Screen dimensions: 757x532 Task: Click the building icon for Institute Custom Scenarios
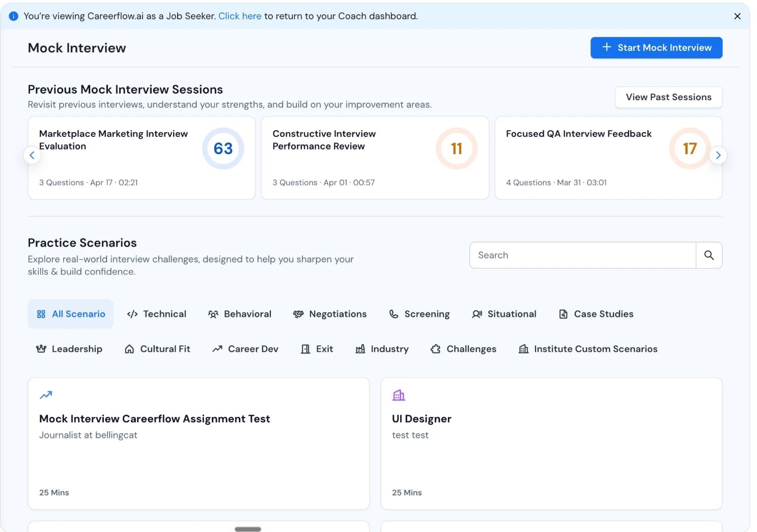[523, 349]
